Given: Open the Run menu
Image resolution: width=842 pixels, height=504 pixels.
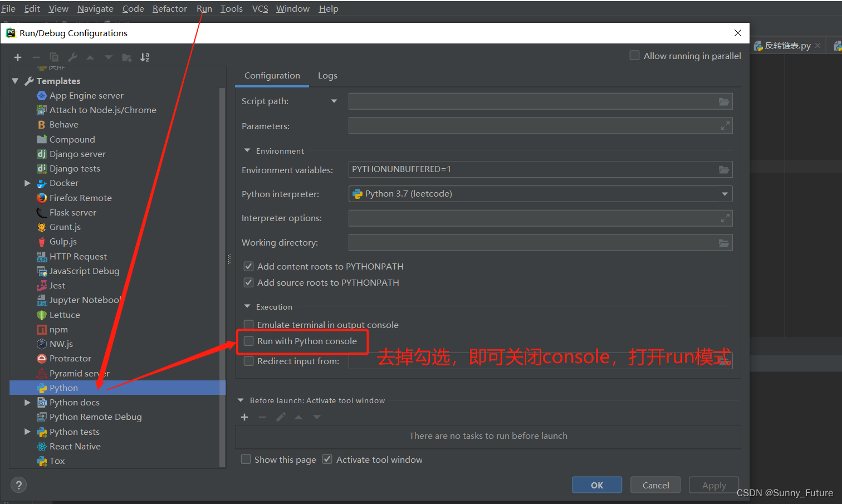Looking at the screenshot, I should point(204,9).
